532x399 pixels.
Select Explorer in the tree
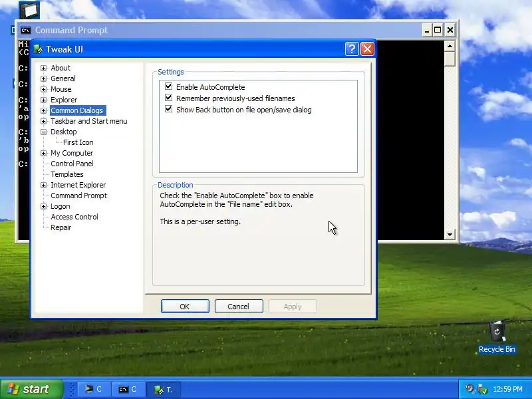pyautogui.click(x=64, y=100)
